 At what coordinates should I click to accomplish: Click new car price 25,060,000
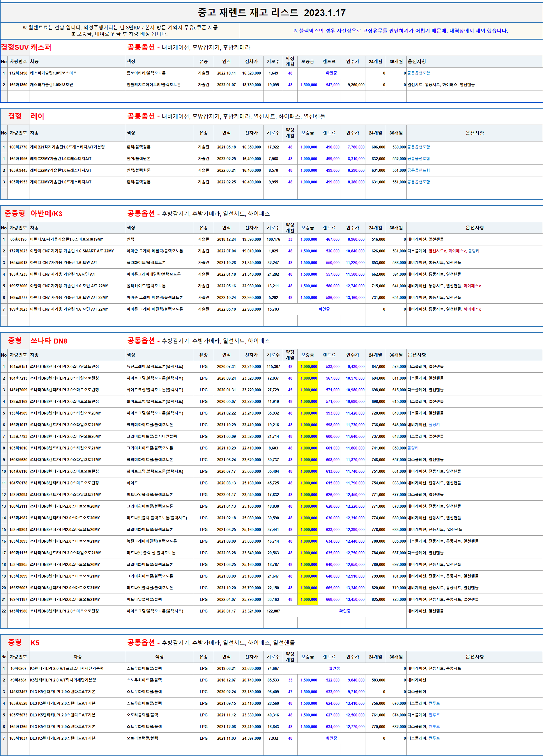pos(251,471)
